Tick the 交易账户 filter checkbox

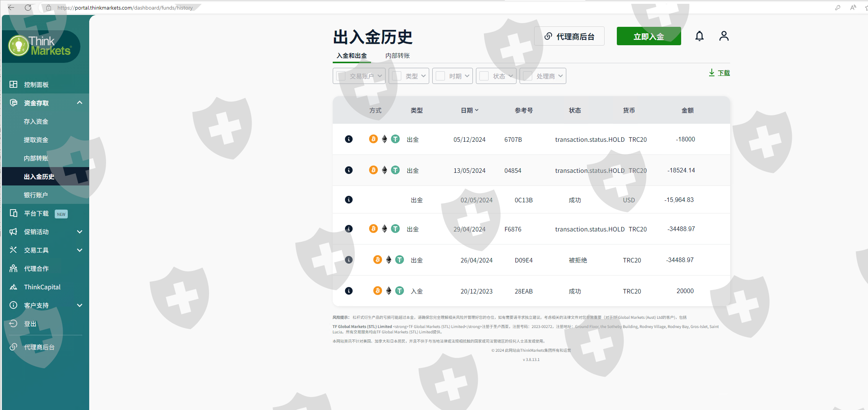click(x=341, y=76)
